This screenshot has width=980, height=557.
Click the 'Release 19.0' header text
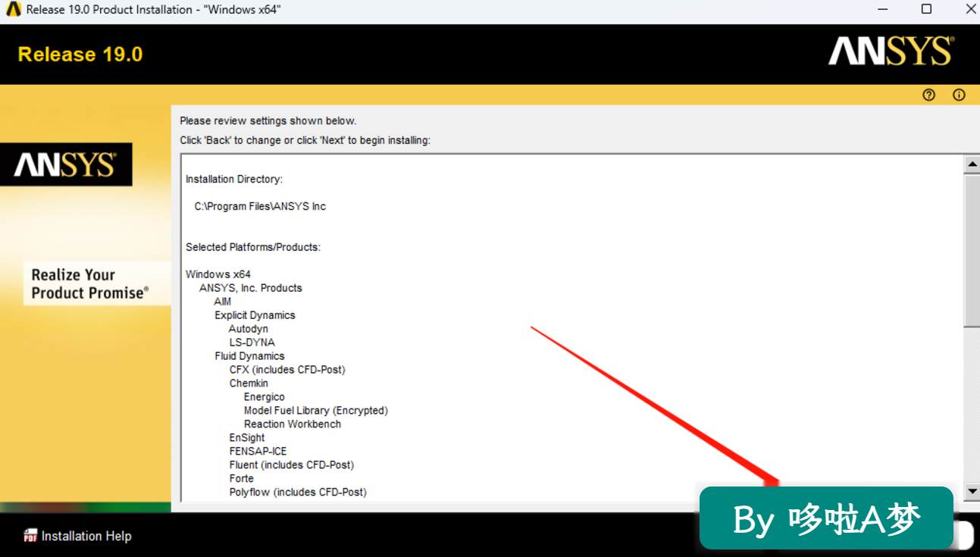pos(80,55)
